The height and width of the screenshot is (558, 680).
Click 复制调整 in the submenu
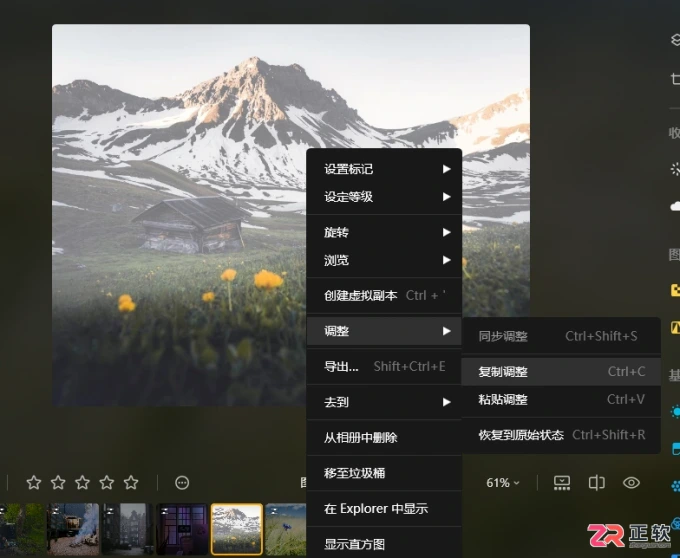561,372
